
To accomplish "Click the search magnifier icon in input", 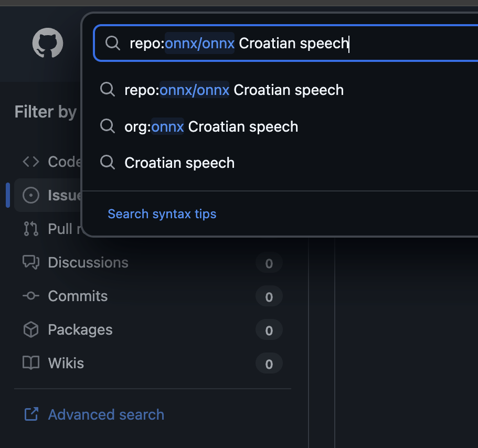I will pos(112,43).
